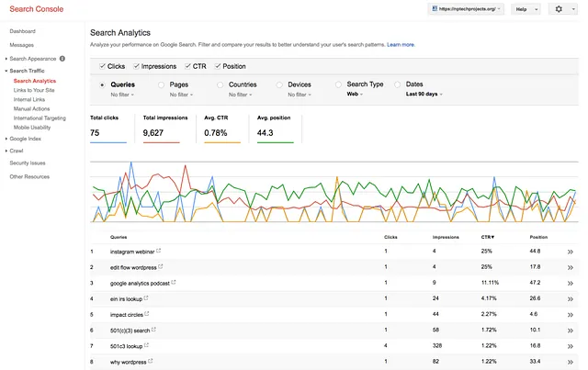
Task: Select the Total impressions metric card
Action: [x=165, y=129]
